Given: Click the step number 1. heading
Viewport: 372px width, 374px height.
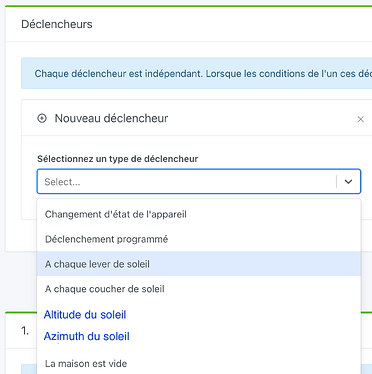Looking at the screenshot, I should click(25, 331).
